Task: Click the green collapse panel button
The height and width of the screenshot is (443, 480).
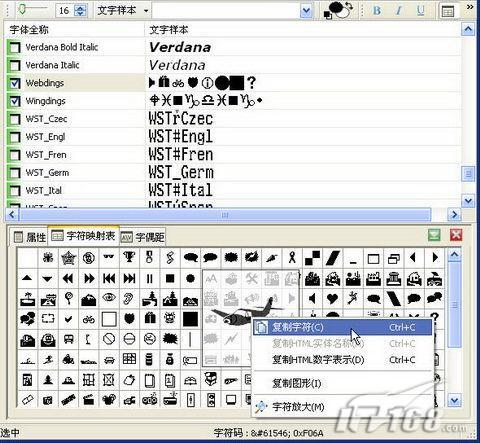Action: [x=434, y=235]
